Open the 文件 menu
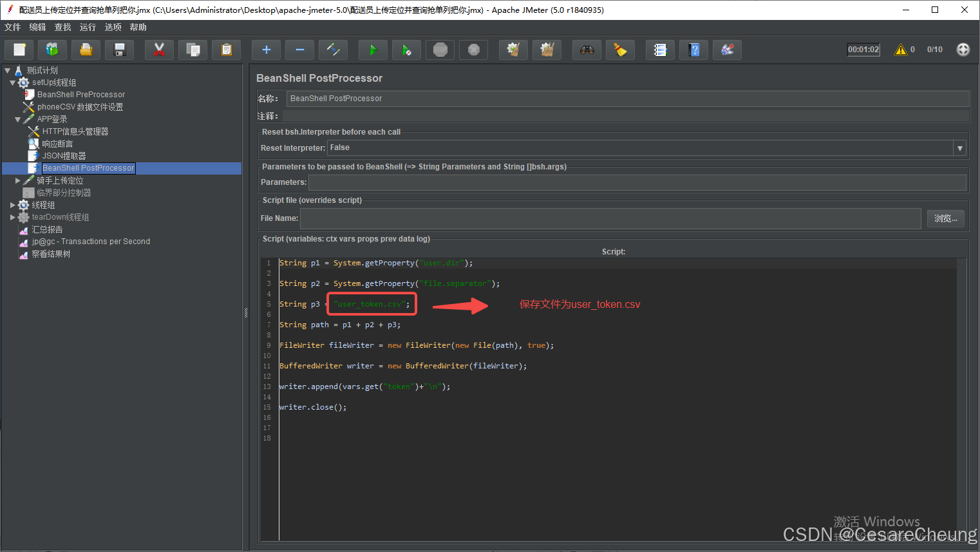The image size is (980, 552). point(13,27)
